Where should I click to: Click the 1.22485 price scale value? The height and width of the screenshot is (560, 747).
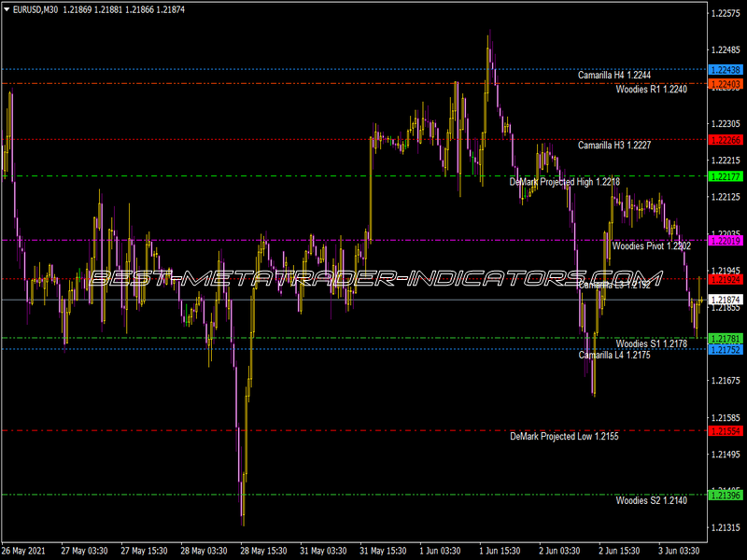(x=726, y=50)
